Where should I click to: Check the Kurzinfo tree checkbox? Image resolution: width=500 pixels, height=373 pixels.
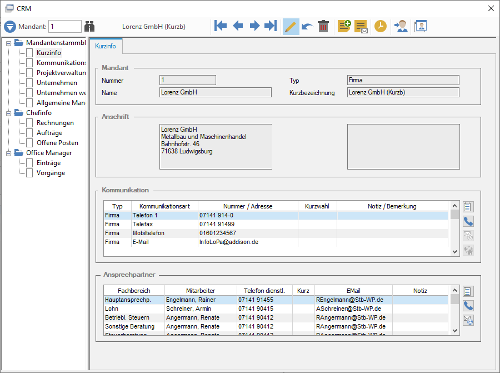(30, 53)
